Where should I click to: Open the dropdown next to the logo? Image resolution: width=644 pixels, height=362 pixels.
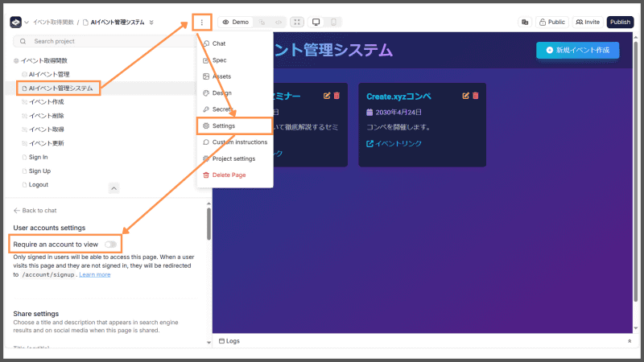(x=27, y=23)
